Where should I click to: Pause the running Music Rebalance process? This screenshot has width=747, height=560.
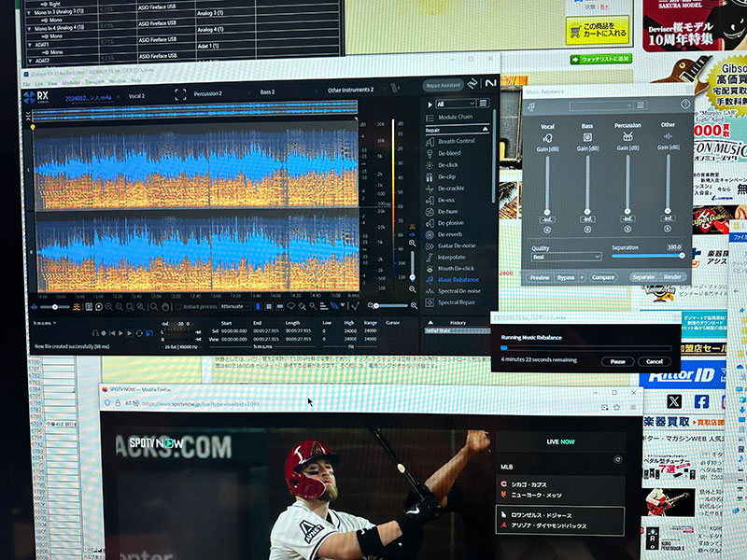(x=617, y=362)
